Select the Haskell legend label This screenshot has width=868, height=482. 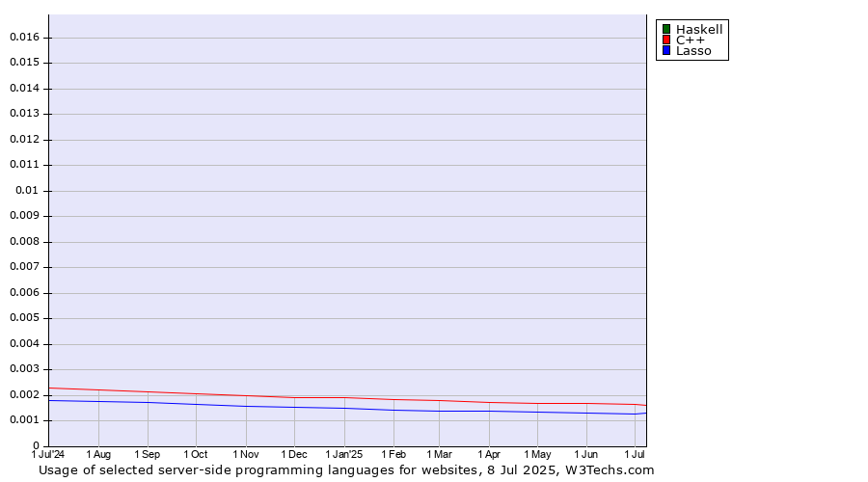coord(699,29)
